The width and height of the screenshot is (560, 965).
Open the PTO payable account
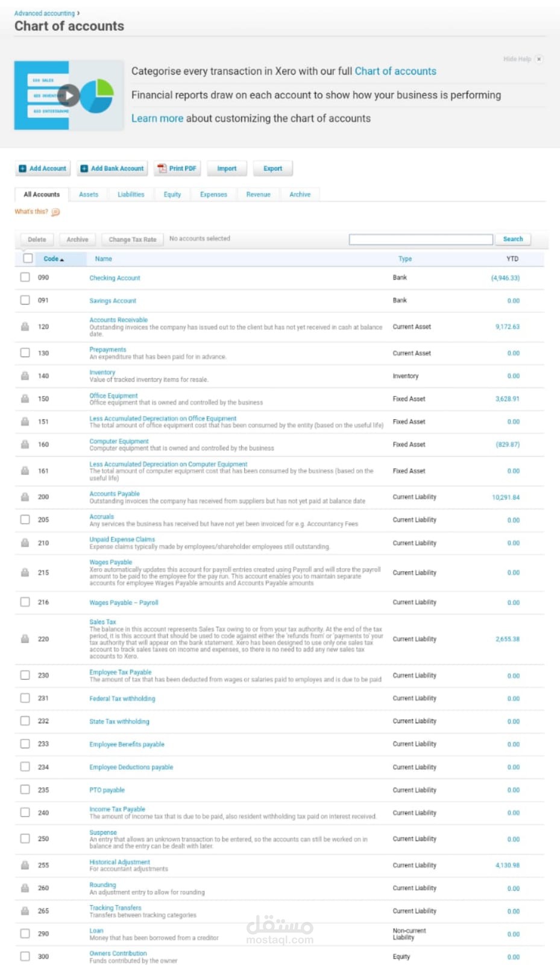(107, 790)
